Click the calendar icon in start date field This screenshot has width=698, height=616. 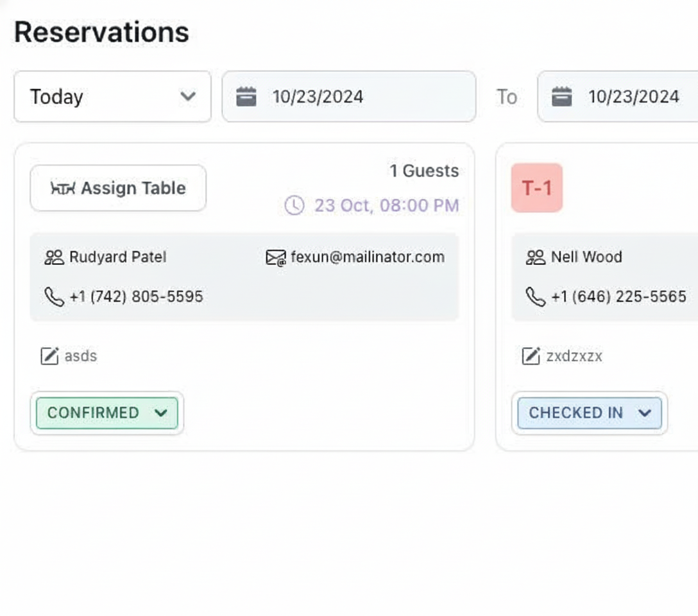point(246,97)
